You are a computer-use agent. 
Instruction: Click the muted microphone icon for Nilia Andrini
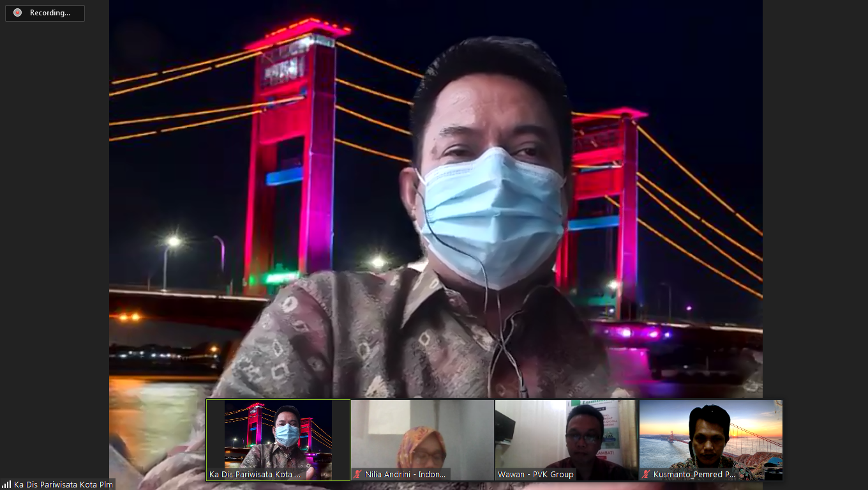[358, 475]
